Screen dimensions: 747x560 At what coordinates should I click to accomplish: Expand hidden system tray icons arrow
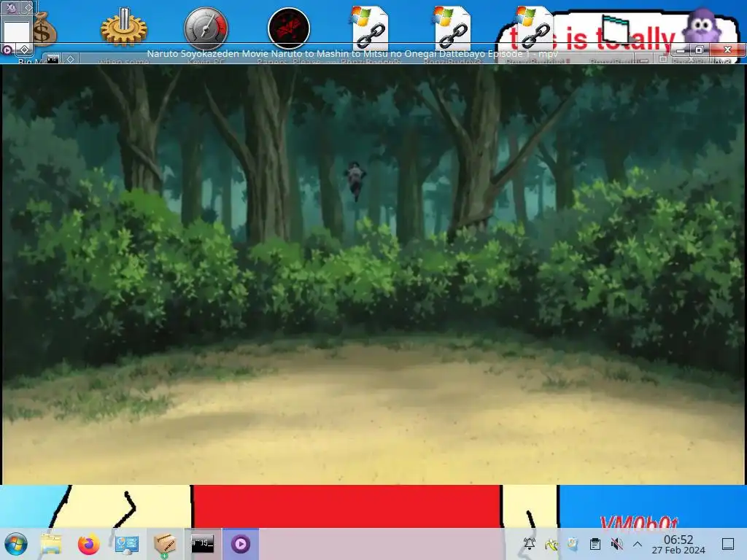tap(638, 544)
